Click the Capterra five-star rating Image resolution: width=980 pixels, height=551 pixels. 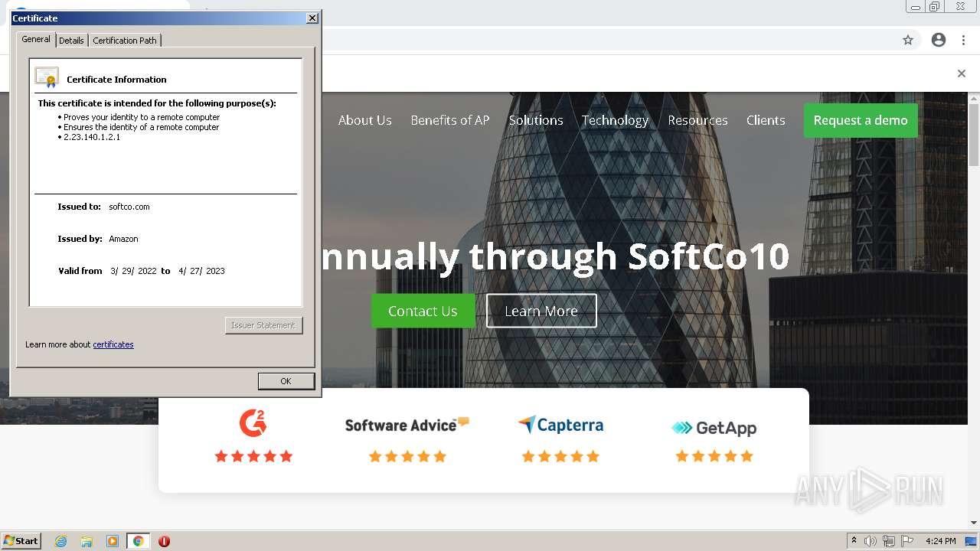click(560, 456)
